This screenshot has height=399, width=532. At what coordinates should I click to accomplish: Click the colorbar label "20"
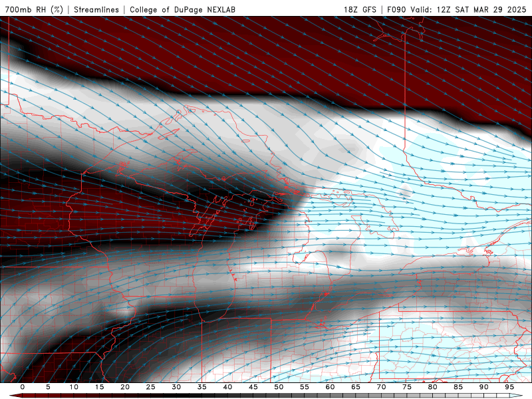[125, 387]
